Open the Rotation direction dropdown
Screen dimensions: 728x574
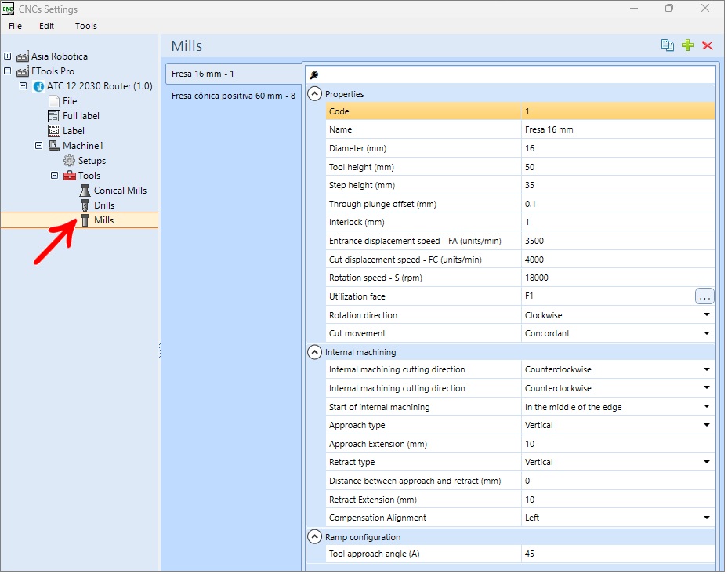[x=706, y=314]
